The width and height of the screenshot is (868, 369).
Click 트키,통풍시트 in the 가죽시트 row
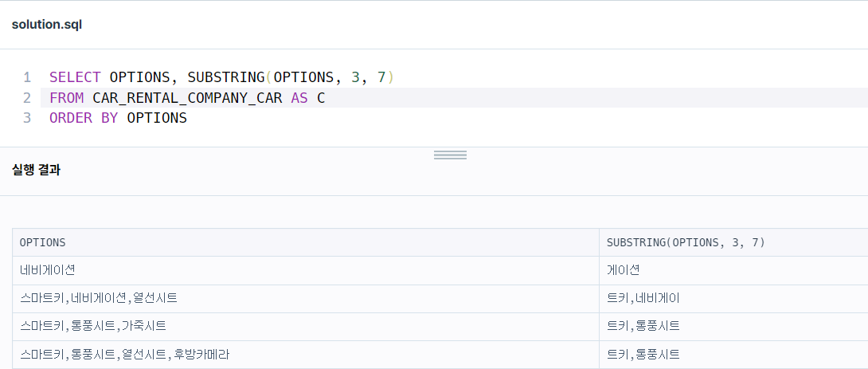tap(733, 326)
